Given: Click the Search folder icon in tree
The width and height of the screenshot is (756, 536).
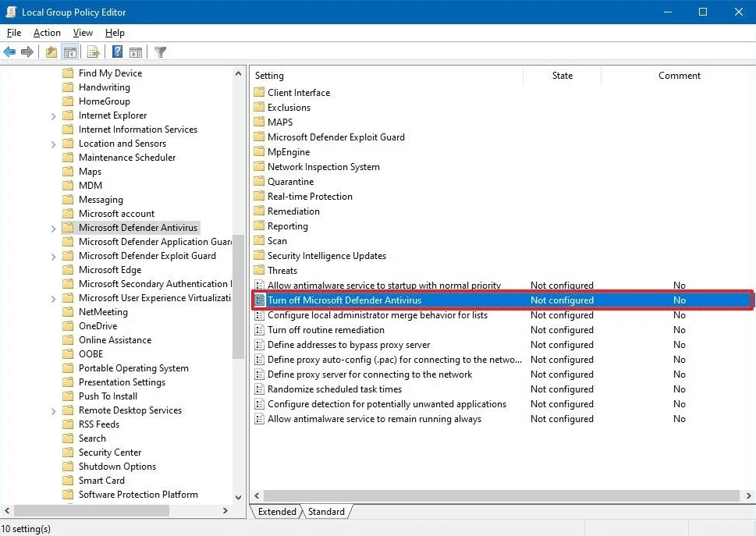Looking at the screenshot, I should tap(68, 438).
